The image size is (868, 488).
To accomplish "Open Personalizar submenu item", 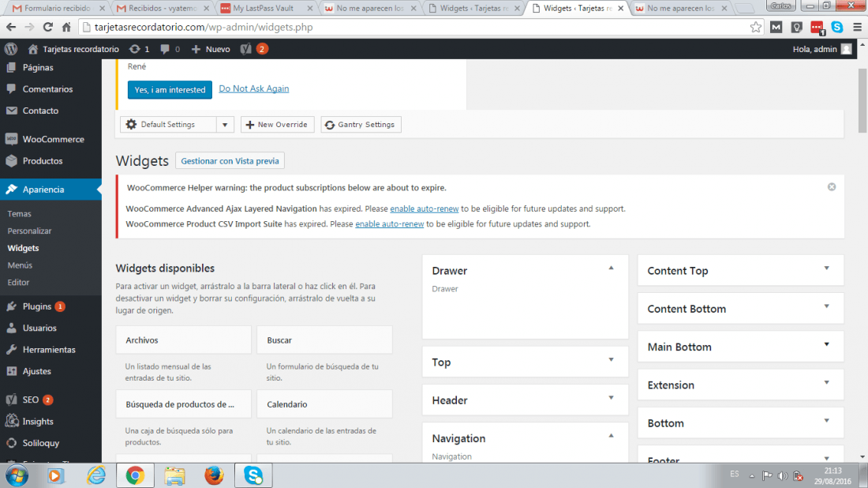I will point(29,231).
